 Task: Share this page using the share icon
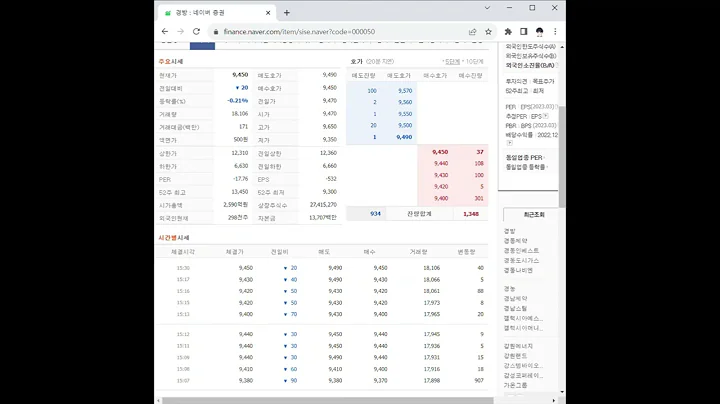pos(472,32)
